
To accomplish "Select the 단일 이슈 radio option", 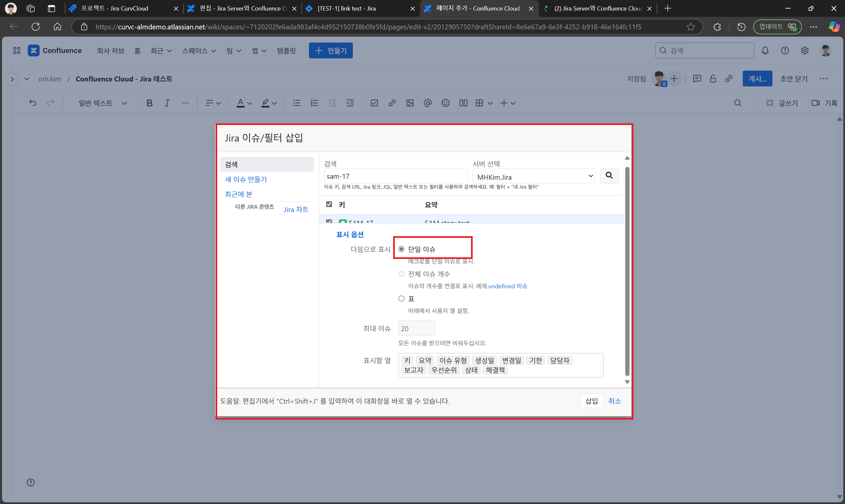I will click(401, 249).
